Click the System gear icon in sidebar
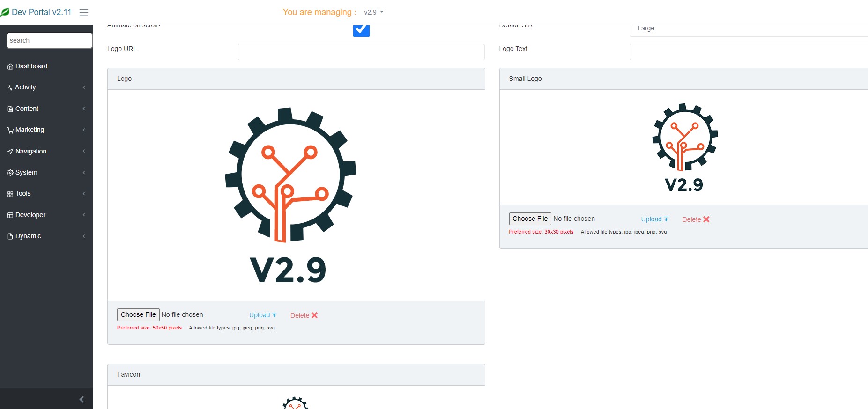This screenshot has width=868, height=409. point(10,173)
